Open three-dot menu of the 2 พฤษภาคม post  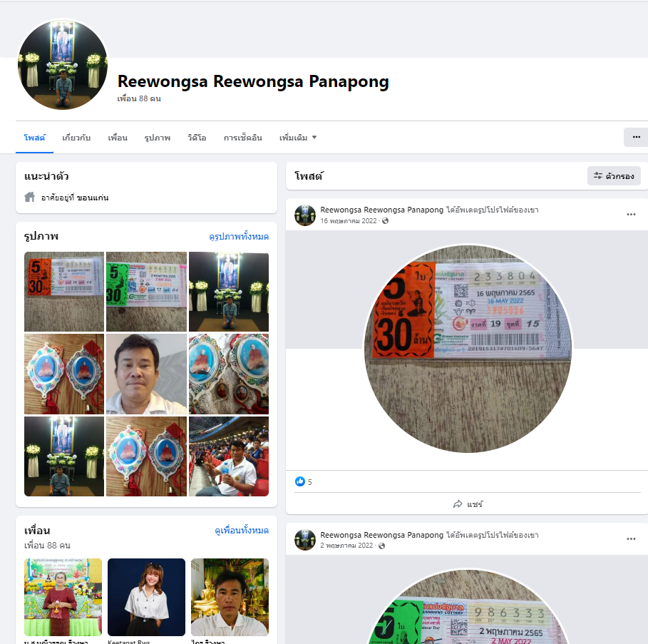tap(631, 538)
